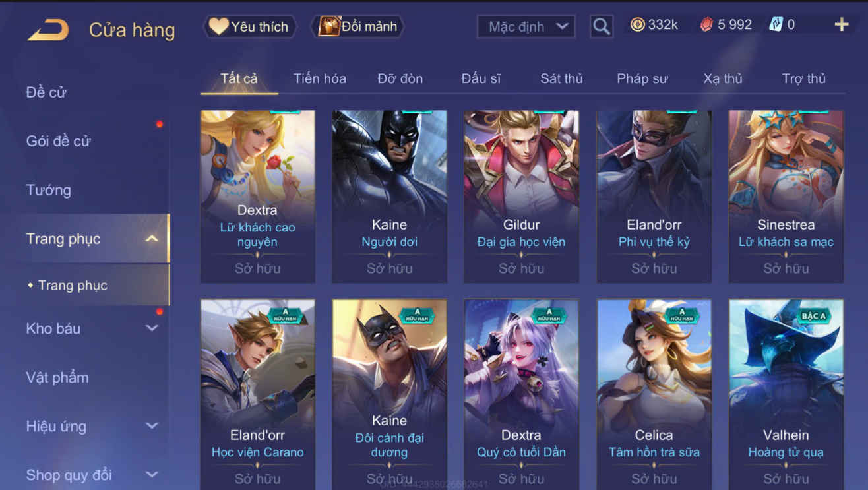Expand the Hiệu ứng sidebar section
868x490 pixels.
point(152,426)
